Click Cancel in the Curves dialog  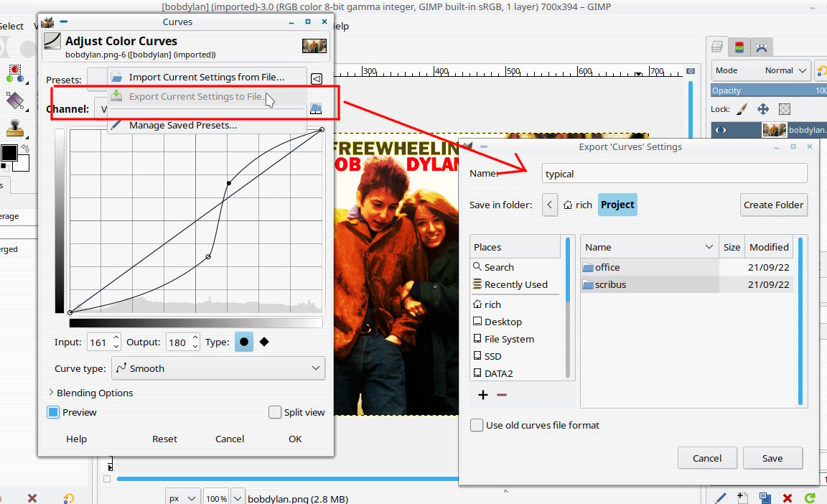coord(230,439)
